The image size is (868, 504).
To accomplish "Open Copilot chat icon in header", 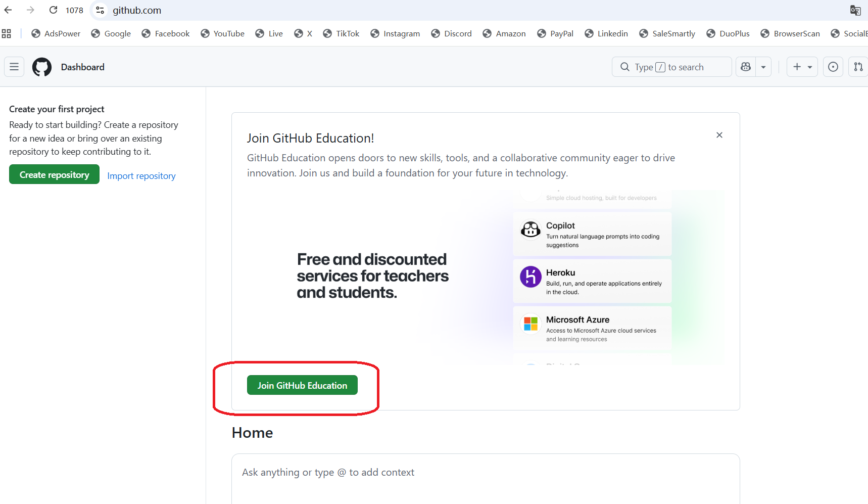I will point(746,67).
